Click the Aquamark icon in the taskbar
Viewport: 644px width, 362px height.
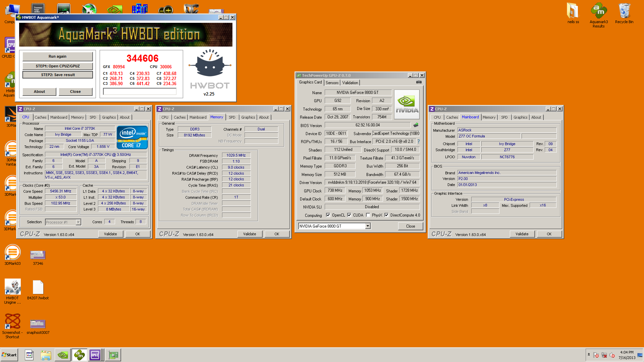(x=79, y=355)
